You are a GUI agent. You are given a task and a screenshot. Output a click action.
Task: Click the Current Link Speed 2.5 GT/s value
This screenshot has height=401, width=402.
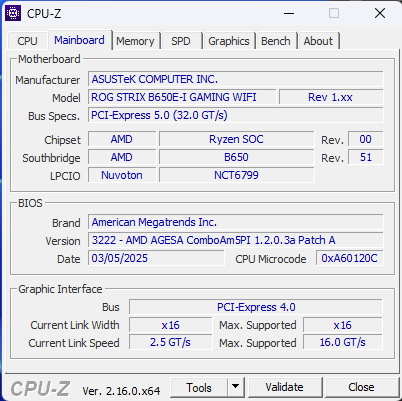point(171,343)
